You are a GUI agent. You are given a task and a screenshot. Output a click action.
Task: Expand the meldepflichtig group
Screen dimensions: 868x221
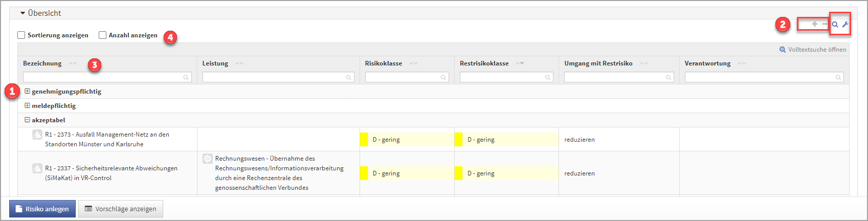[x=27, y=106]
